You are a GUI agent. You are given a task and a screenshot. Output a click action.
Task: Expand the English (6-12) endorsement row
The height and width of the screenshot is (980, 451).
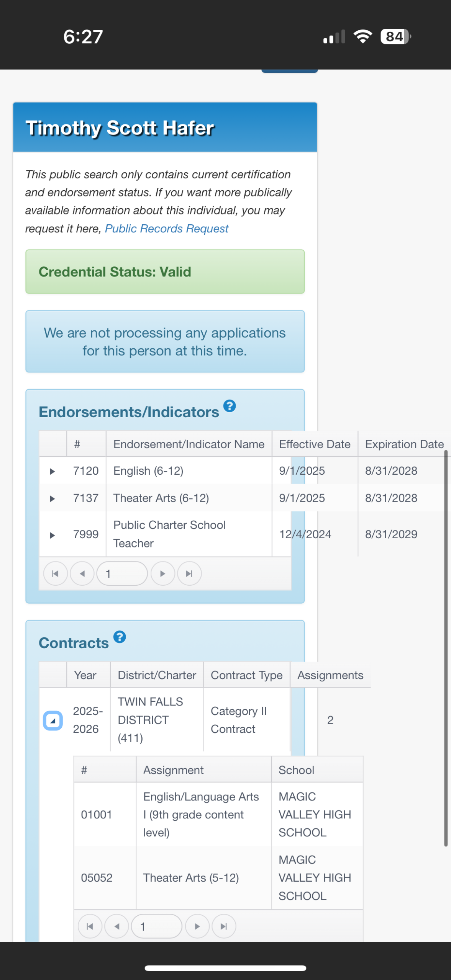52,471
